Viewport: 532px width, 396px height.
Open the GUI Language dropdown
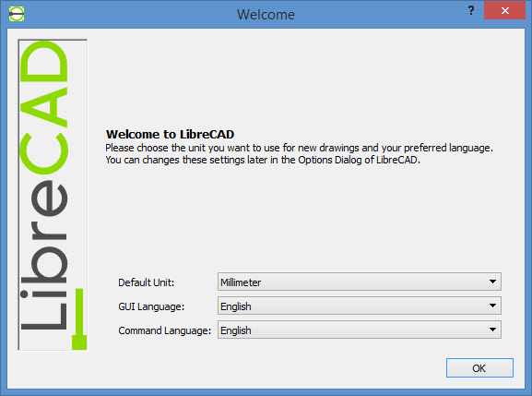pos(360,306)
